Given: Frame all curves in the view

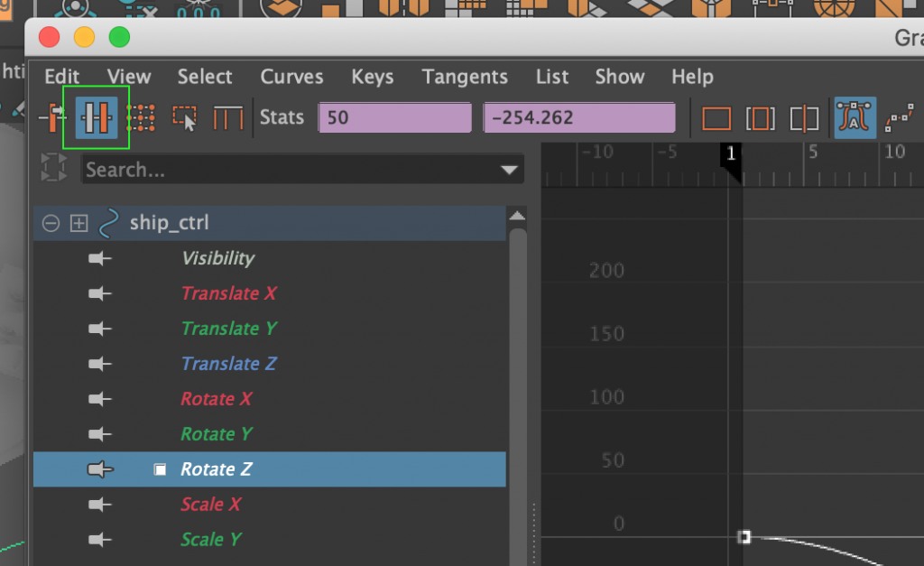Looking at the screenshot, I should point(717,117).
